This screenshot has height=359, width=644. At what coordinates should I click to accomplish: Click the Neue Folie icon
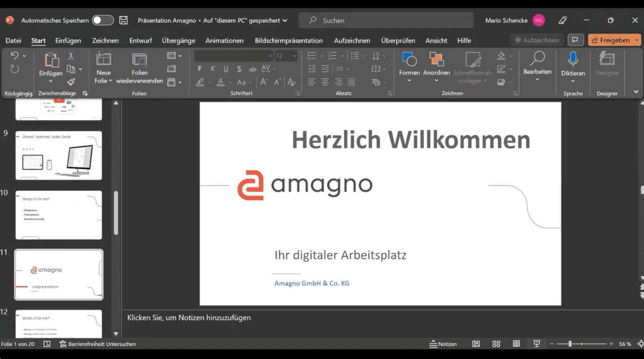tap(103, 59)
